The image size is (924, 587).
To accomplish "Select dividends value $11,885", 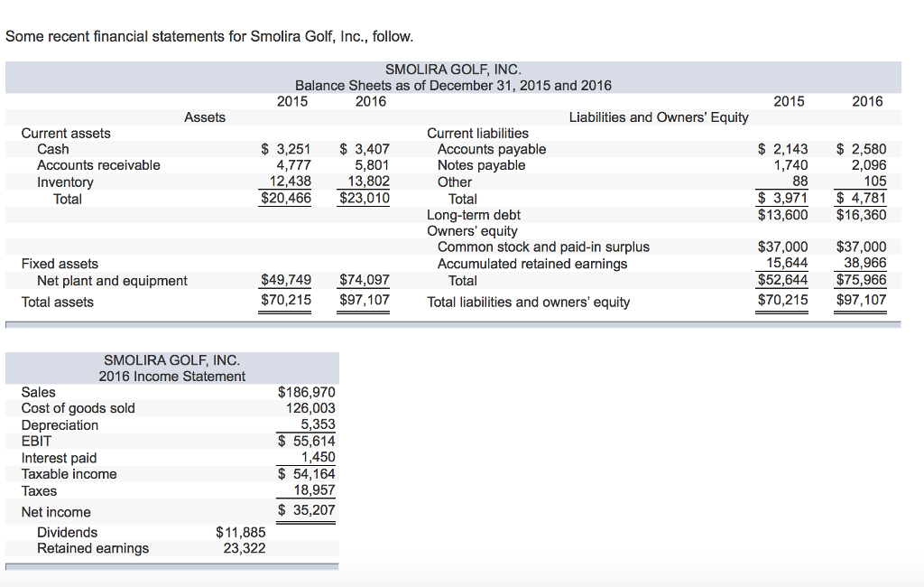I will pos(240,532).
